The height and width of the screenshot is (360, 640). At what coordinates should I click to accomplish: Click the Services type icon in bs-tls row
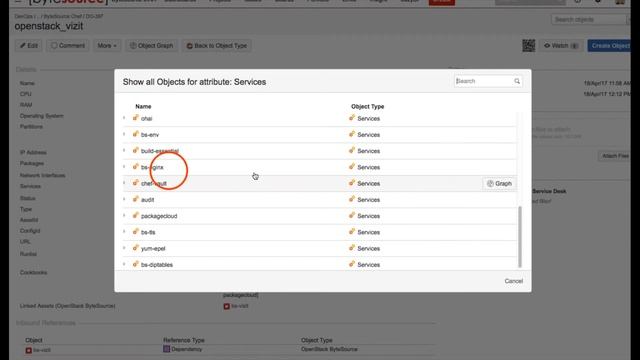coord(352,231)
